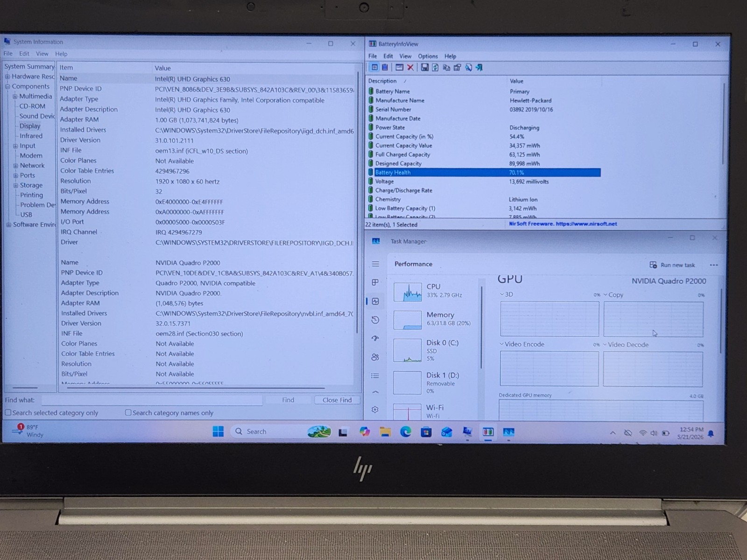
Task: Open Task Manager Settings gear
Action: [375, 410]
